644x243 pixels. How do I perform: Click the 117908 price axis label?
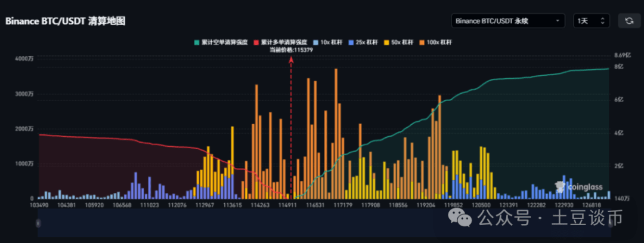click(x=370, y=205)
